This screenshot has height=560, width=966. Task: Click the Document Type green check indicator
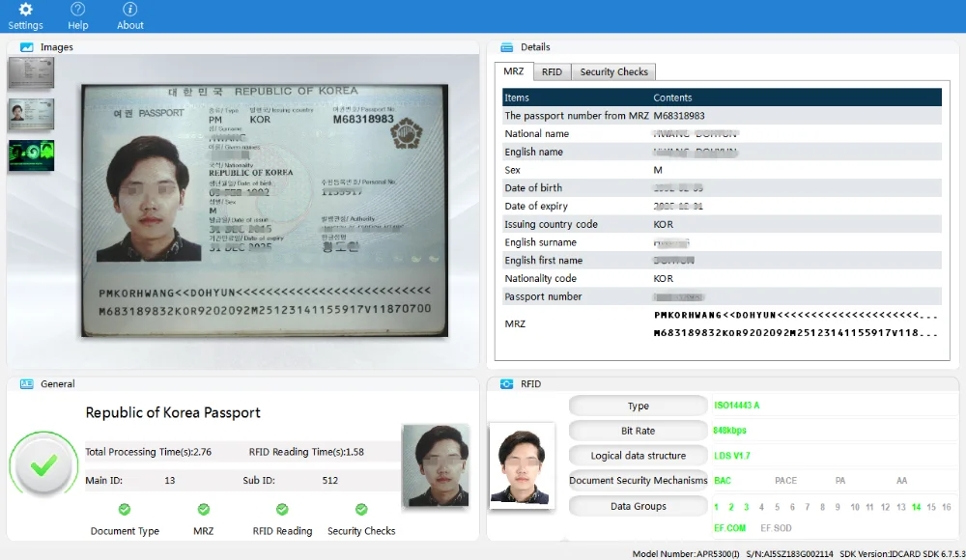125,510
